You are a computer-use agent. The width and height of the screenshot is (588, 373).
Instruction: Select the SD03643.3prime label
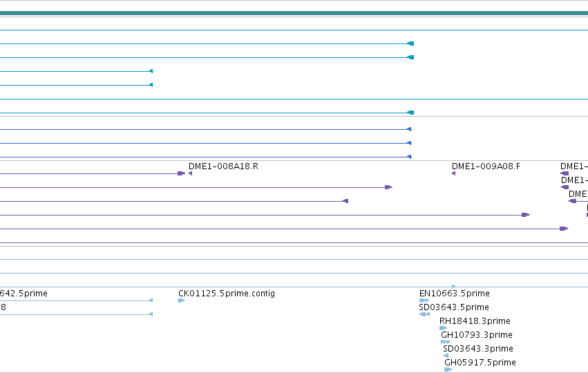point(478,349)
